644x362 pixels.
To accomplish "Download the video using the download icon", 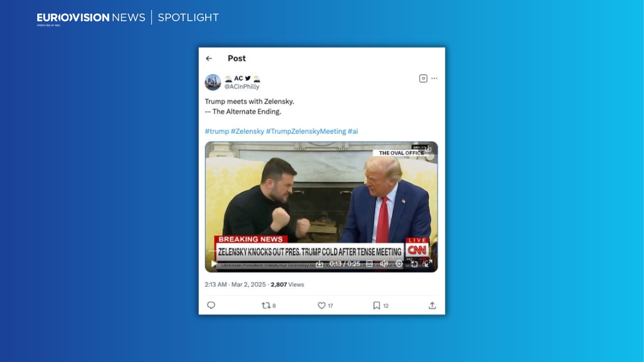I will [319, 263].
